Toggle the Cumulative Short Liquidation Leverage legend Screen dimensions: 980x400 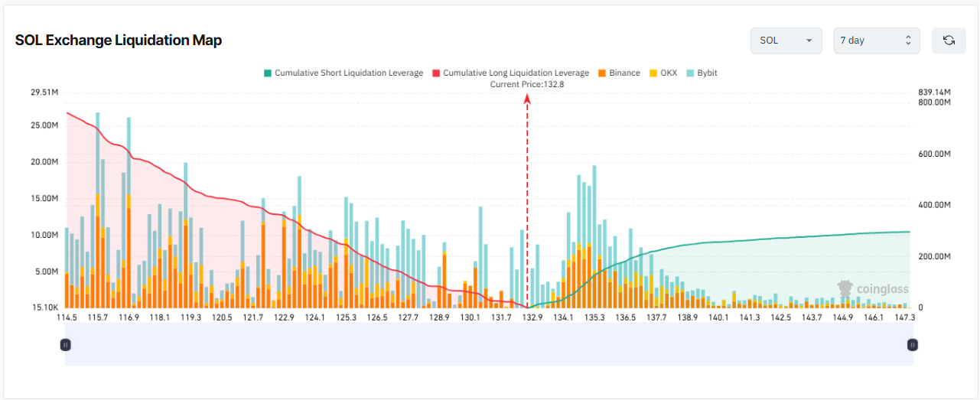343,73
